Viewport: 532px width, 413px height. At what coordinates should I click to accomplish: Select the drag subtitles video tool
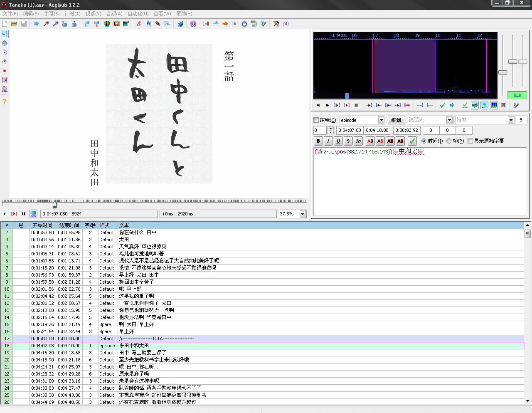point(5,43)
